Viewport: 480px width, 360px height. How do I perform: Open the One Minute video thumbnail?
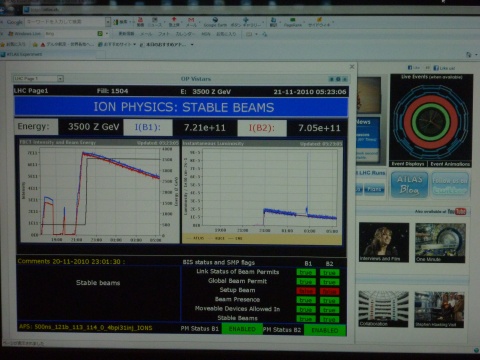[440, 243]
